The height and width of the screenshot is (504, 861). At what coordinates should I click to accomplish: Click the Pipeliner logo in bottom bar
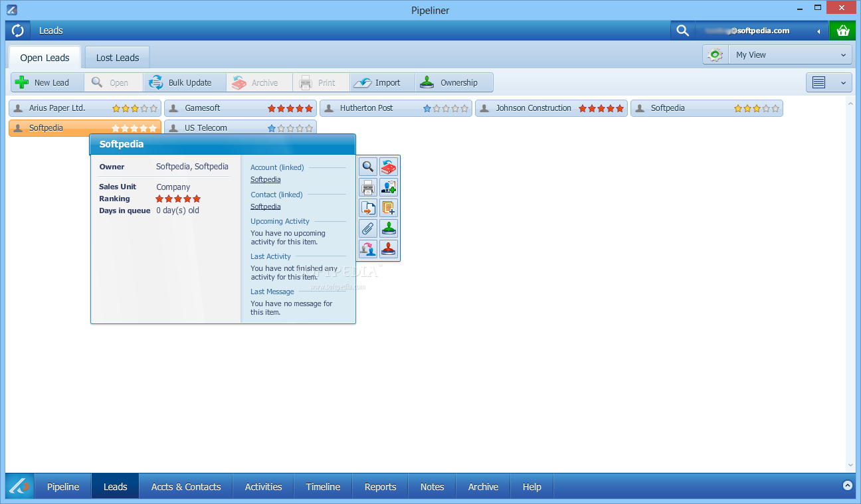pos(20,487)
